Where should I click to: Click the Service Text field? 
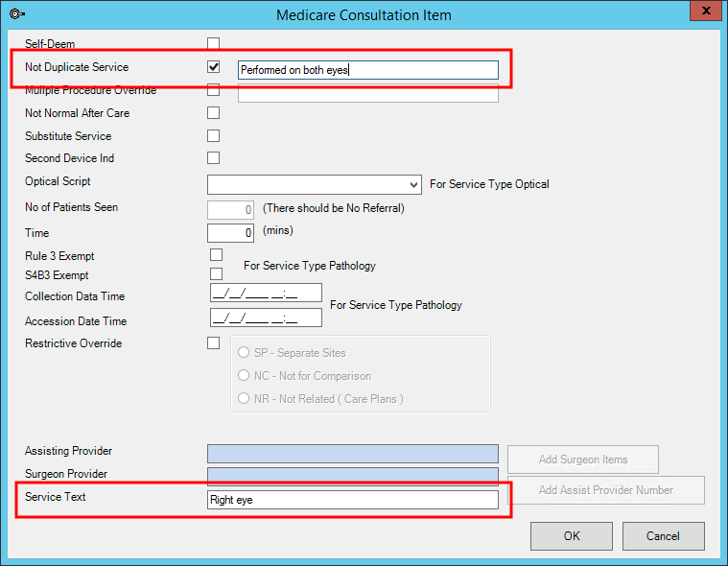pos(353,500)
